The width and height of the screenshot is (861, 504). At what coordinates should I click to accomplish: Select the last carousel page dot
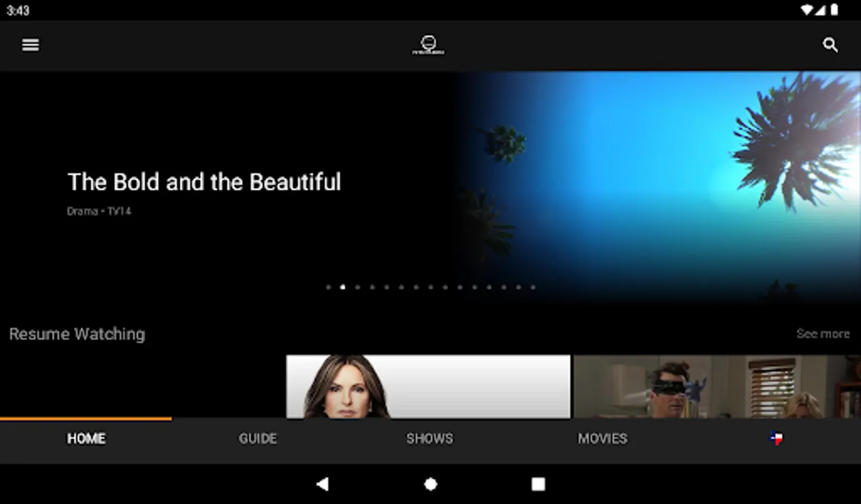click(x=533, y=287)
